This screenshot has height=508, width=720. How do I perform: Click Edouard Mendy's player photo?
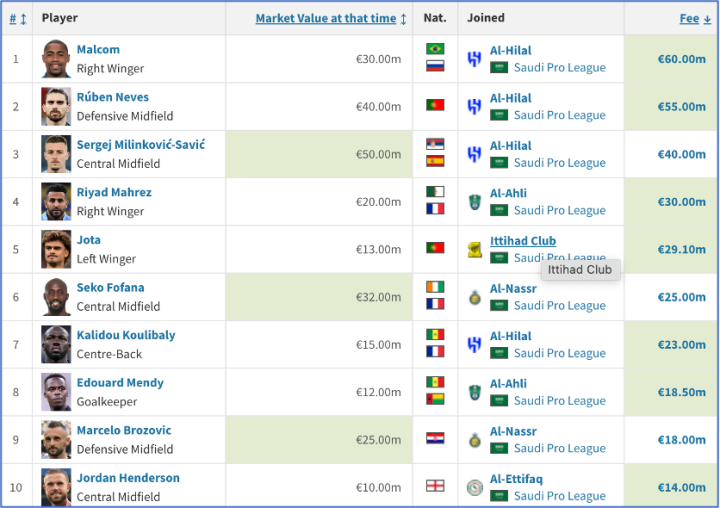[x=56, y=392]
